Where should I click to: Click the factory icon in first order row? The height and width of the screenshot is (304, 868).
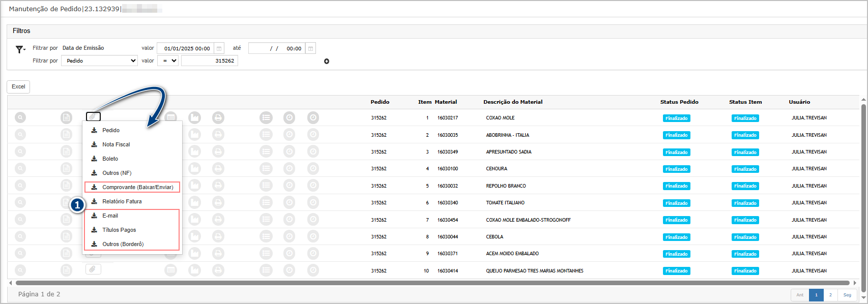click(x=194, y=118)
